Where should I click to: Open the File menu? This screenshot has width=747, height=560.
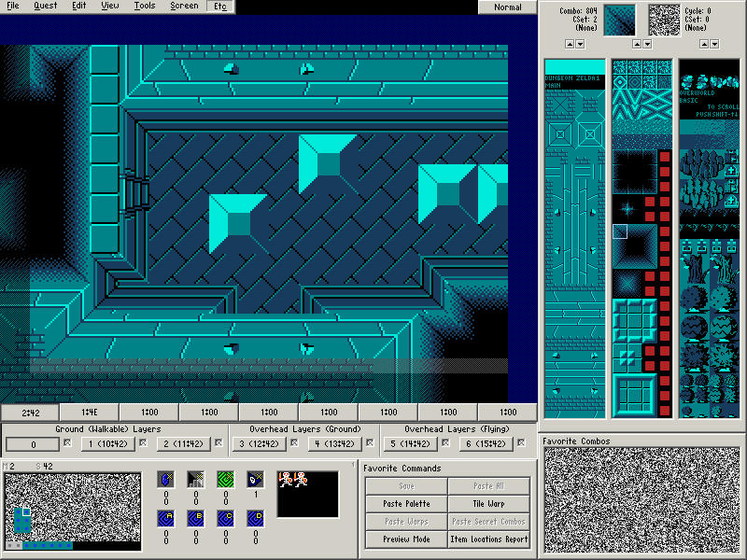coord(13,7)
